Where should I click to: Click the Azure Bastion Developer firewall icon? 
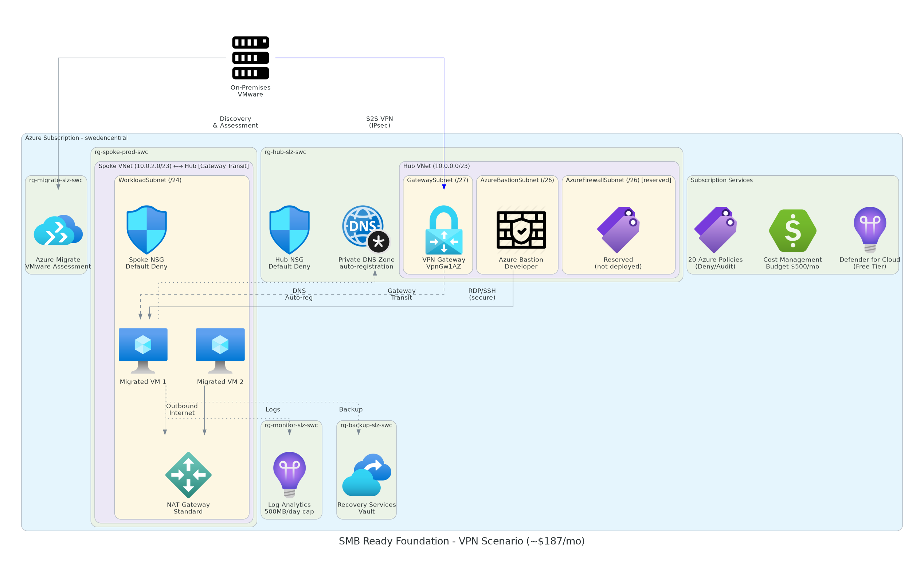tap(520, 232)
